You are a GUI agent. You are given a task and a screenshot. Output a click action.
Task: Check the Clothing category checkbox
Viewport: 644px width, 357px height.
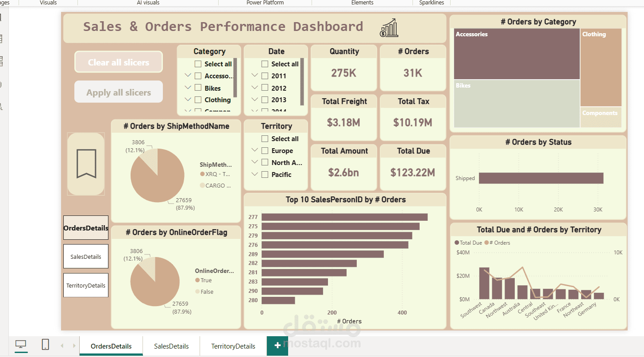click(x=198, y=100)
